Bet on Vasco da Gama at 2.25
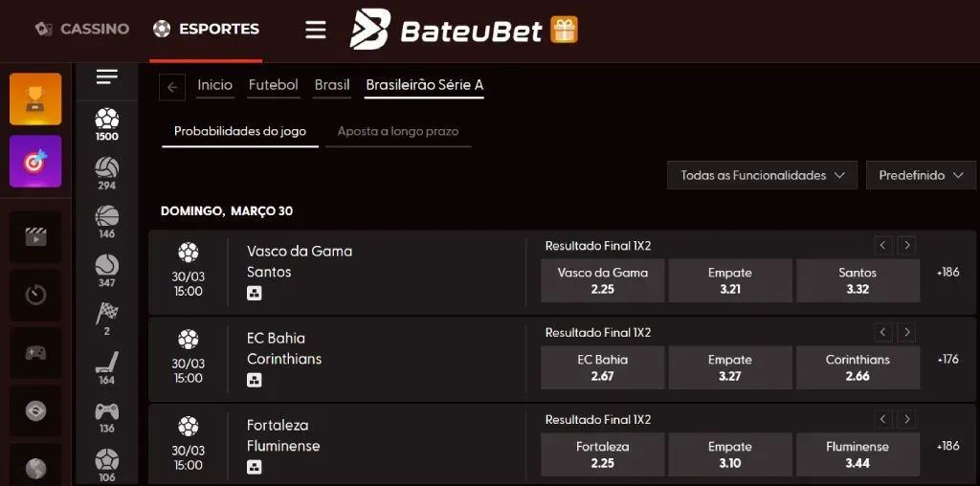 [602, 280]
